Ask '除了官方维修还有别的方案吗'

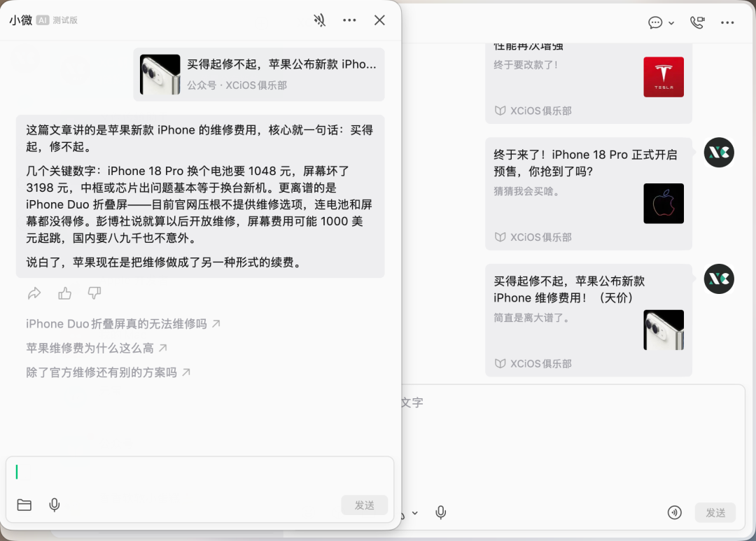108,372
